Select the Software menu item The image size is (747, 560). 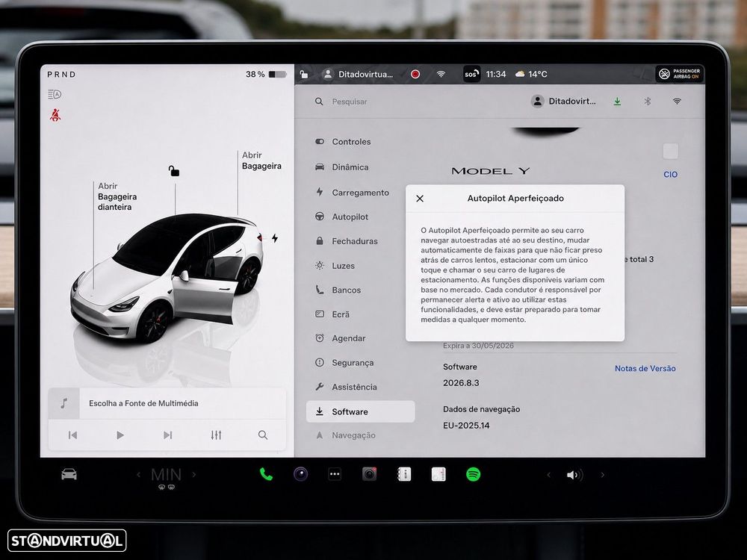coord(360,411)
